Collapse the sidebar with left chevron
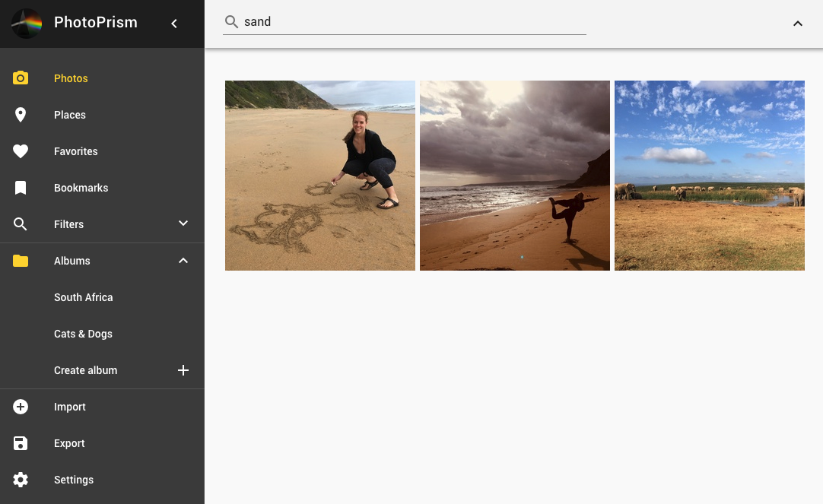The height and width of the screenshot is (504, 823). [x=174, y=24]
